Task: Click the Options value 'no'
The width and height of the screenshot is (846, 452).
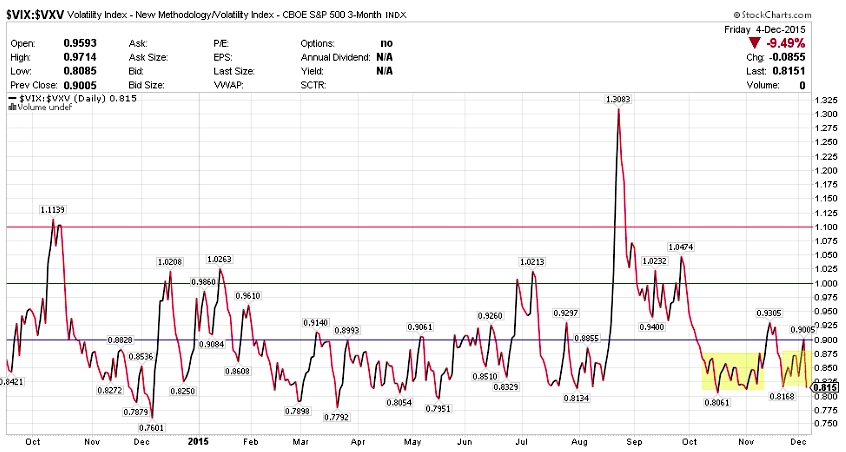Action: coord(386,44)
